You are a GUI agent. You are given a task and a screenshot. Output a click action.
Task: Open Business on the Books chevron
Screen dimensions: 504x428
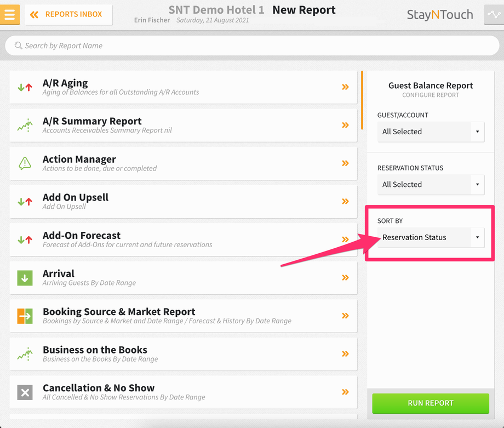click(345, 353)
